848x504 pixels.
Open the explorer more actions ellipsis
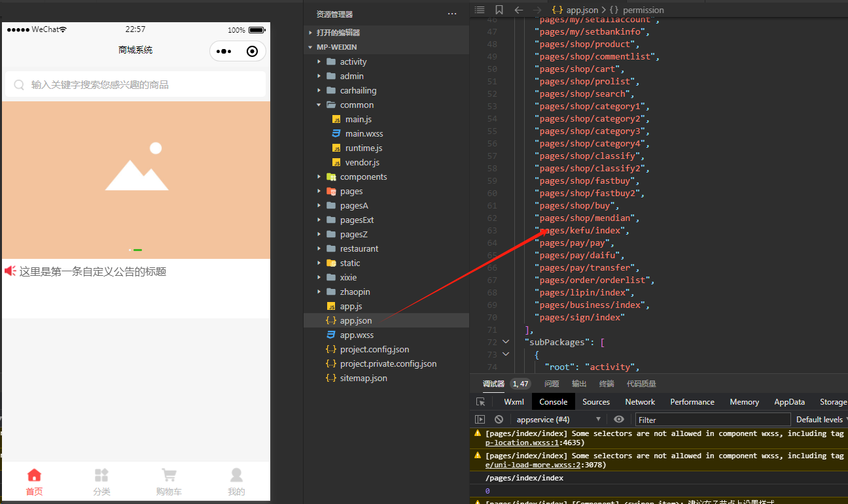[452, 14]
